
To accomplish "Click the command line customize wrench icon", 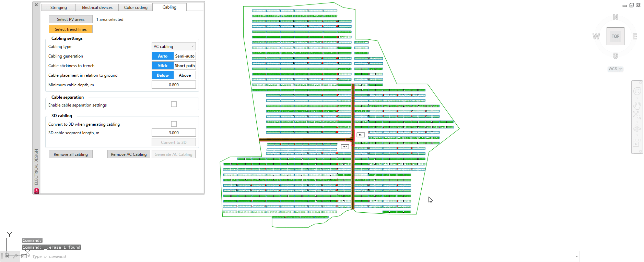I will [x=15, y=256].
